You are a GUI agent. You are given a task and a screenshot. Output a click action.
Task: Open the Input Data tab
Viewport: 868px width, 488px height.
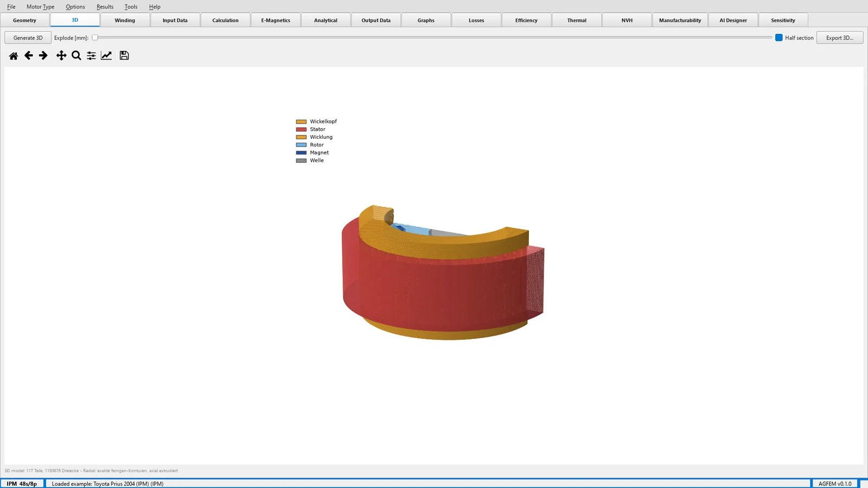(175, 20)
